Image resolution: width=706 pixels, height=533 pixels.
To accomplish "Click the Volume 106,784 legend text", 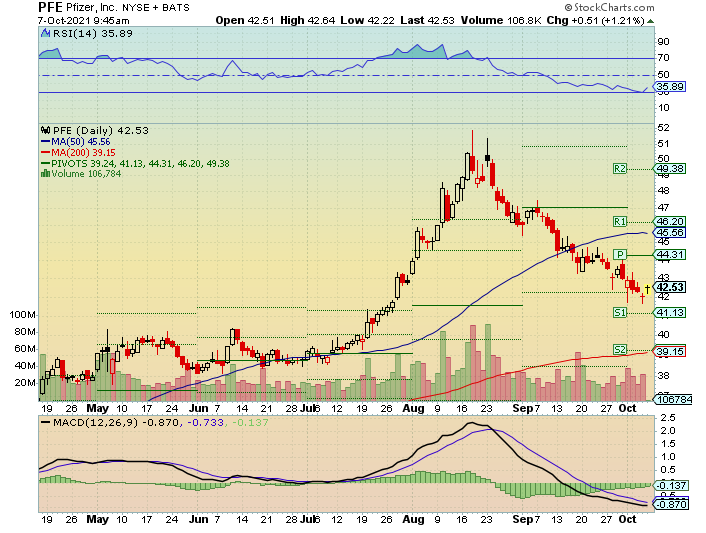I will pos(86,174).
